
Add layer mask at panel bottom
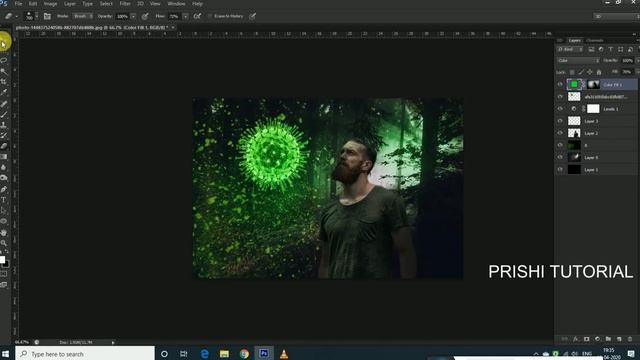587,339
